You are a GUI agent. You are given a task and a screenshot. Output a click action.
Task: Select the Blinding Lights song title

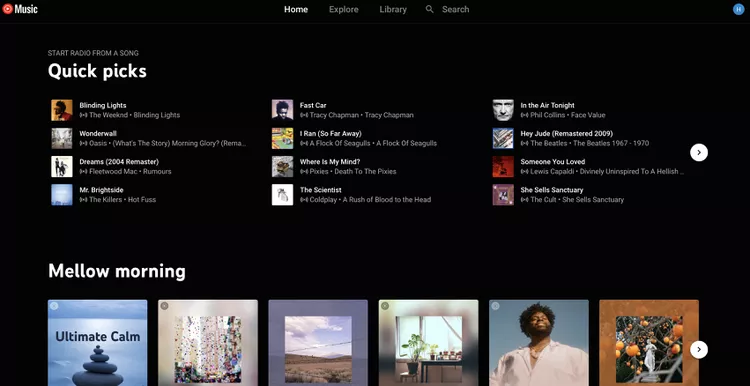103,105
